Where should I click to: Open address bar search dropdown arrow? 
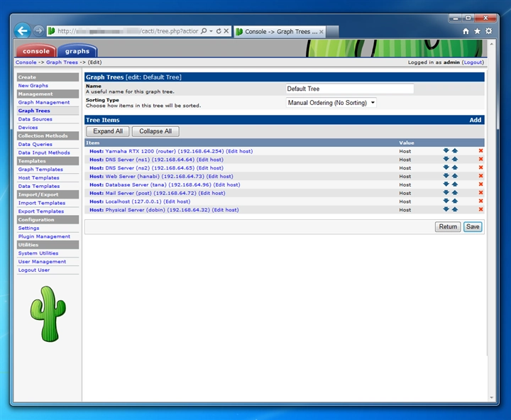pos(211,31)
